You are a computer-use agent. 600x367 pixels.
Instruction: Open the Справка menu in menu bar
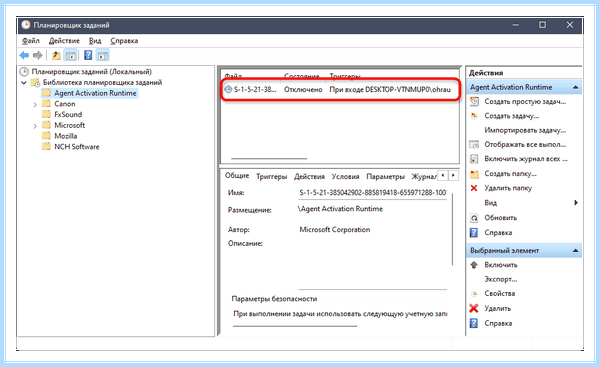(124, 41)
